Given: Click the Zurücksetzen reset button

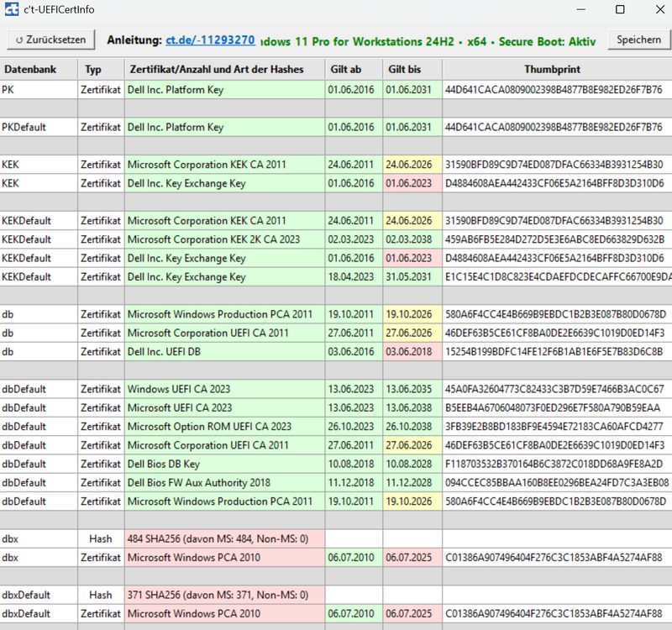Looking at the screenshot, I should [50, 39].
